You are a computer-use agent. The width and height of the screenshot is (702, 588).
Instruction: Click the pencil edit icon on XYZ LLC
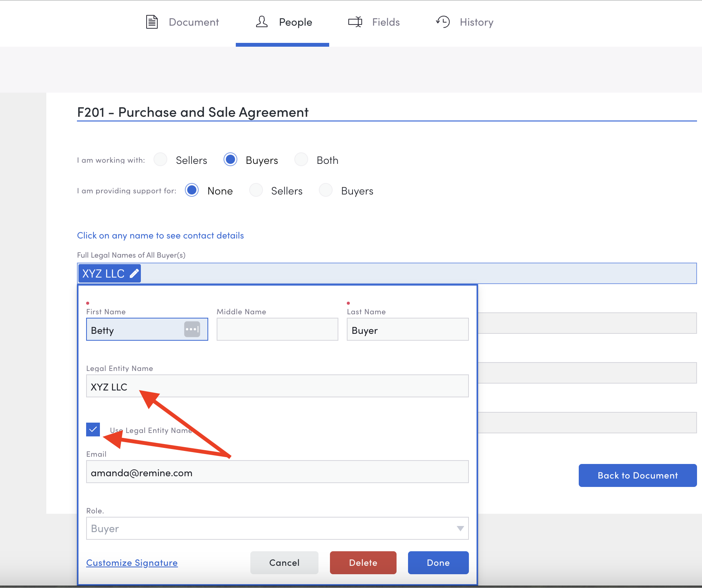134,273
